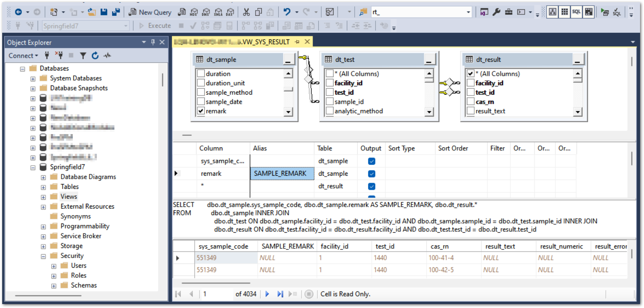
Task: Show the SQL pane in the query designer
Action: click(576, 11)
